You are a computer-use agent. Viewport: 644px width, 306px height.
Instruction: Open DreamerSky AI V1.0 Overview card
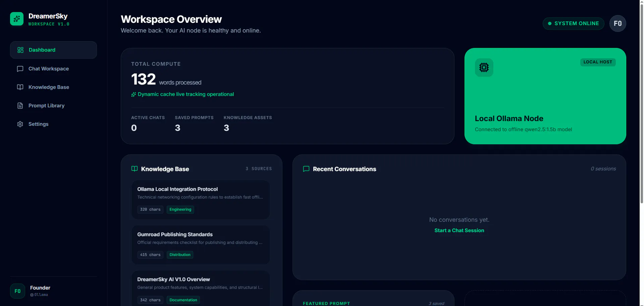[x=201, y=289]
